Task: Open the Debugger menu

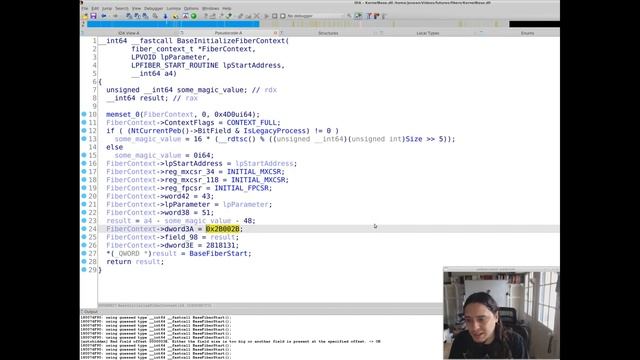Action: pyautogui.click(x=153, y=8)
